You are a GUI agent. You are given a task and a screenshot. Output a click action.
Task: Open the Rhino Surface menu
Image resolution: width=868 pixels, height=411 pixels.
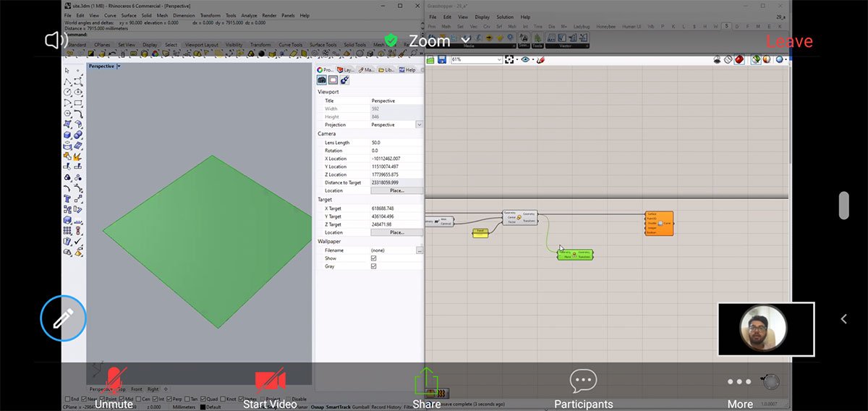pyautogui.click(x=129, y=15)
